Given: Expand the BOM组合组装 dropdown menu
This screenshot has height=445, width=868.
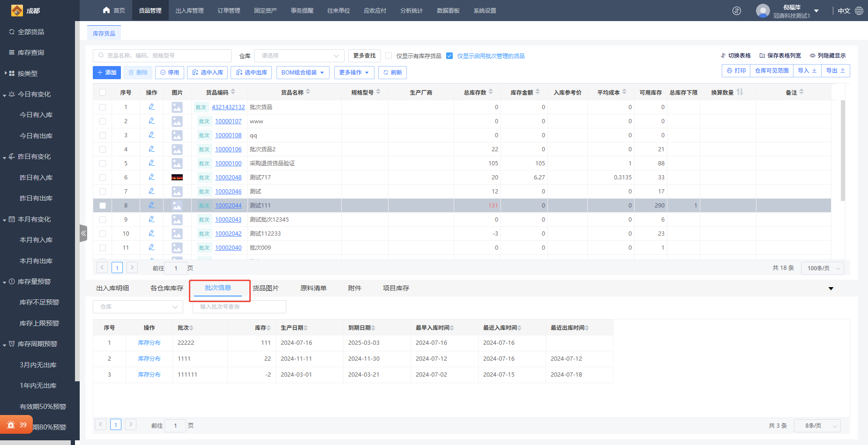Looking at the screenshot, I should [x=303, y=73].
